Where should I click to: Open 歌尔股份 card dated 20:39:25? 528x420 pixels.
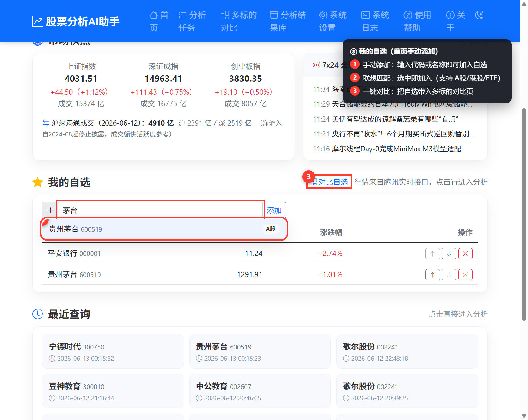click(407, 391)
